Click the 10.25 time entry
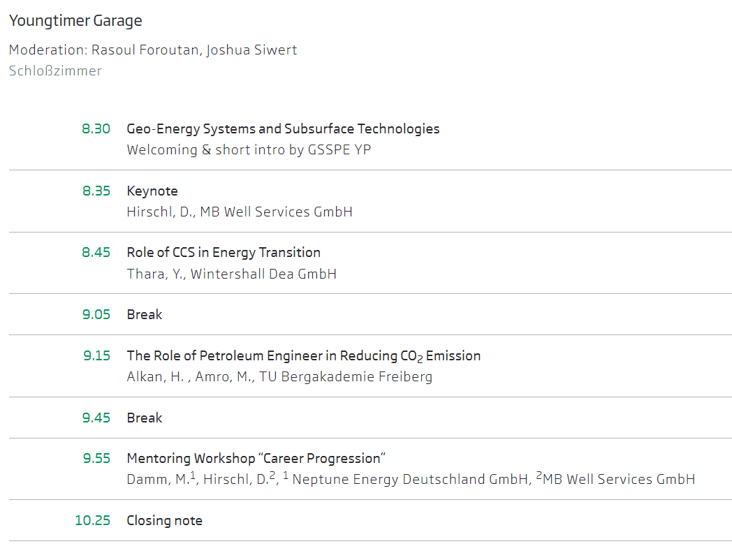Screen dimensions: 732x560 (x=92, y=520)
